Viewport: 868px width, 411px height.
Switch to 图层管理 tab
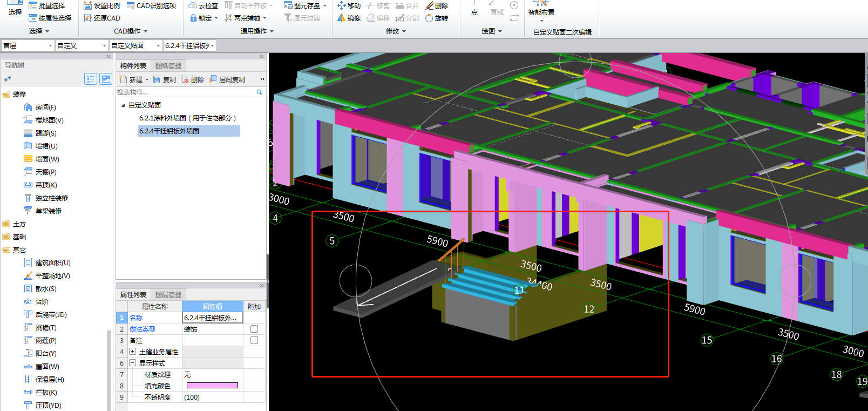pos(168,294)
